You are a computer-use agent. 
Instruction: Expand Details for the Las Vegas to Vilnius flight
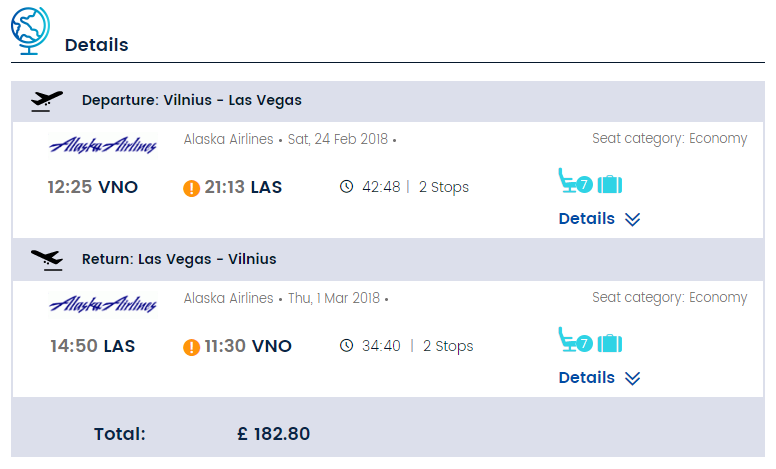coord(599,377)
